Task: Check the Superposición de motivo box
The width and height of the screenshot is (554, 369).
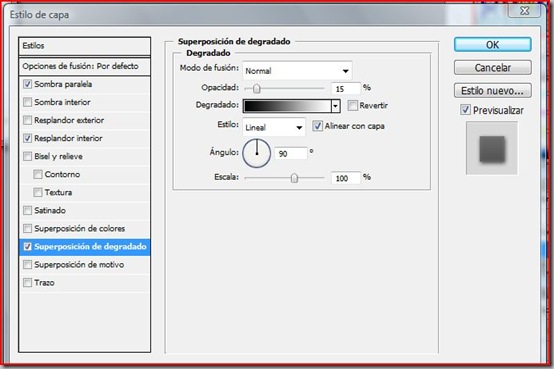Action: point(27,264)
